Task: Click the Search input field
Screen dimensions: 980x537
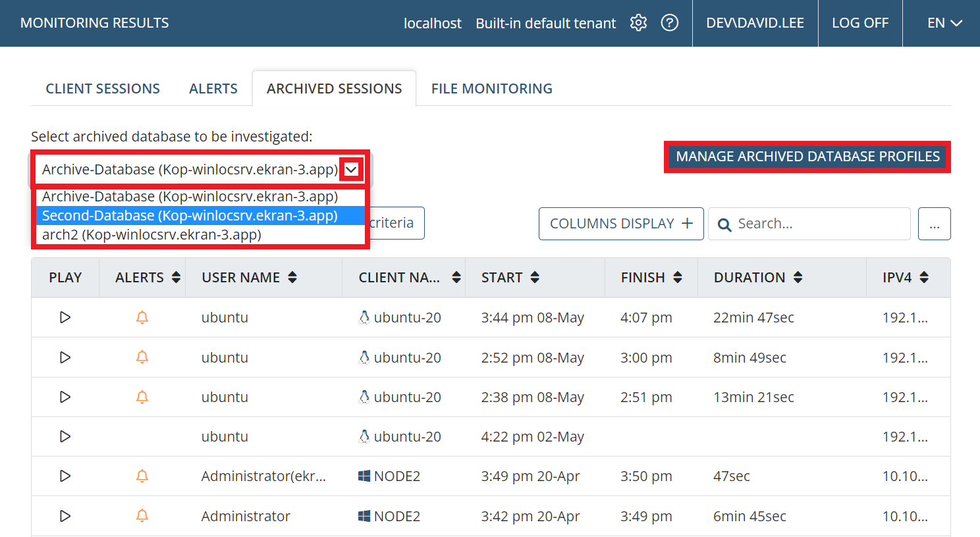Action: 817,224
